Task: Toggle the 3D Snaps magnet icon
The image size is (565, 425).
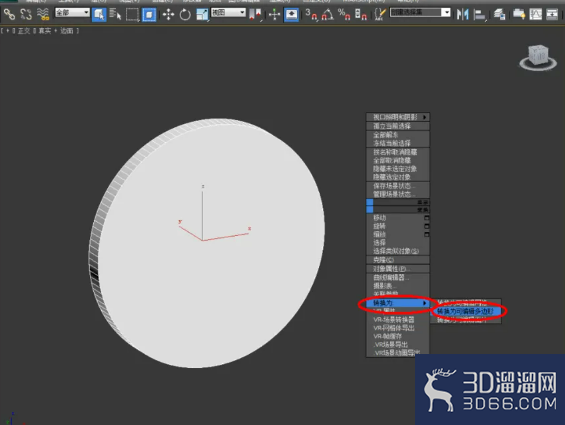Action: click(x=311, y=14)
